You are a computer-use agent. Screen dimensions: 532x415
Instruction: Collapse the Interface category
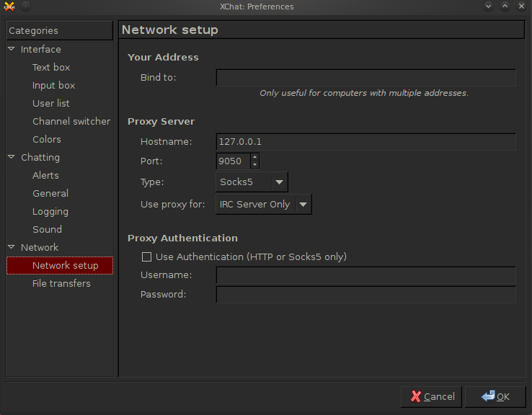point(12,49)
